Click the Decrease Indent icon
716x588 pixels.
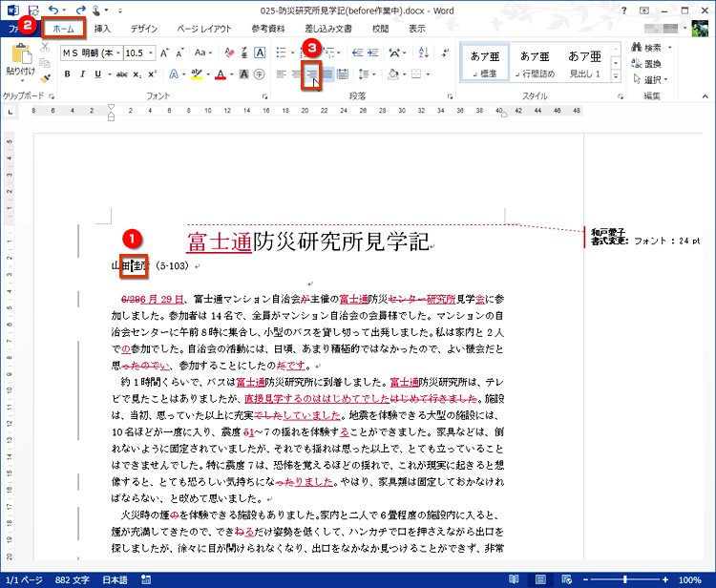[357, 52]
